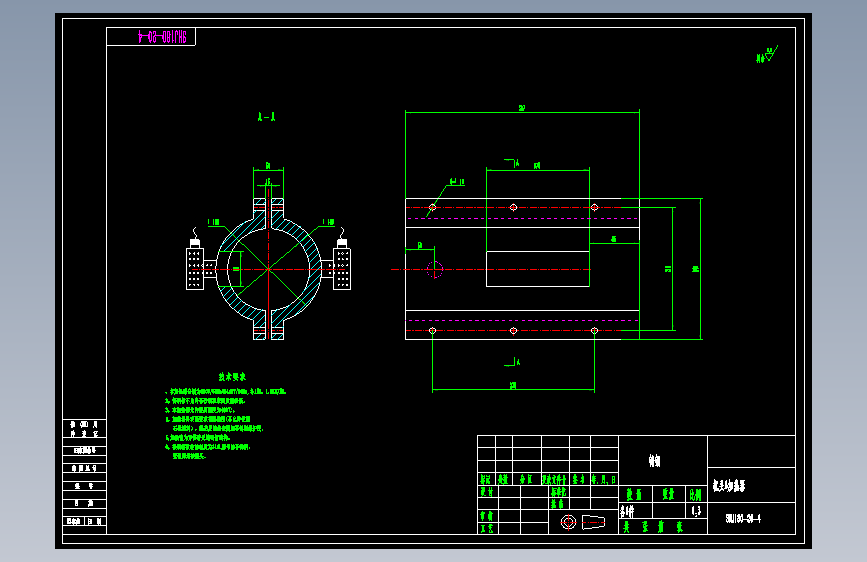
Task: Select the lower section cut mark A
Action: (513, 362)
